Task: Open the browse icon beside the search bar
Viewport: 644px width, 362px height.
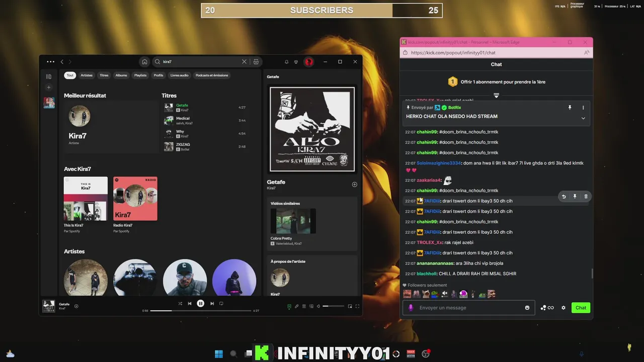Action: click(x=256, y=62)
